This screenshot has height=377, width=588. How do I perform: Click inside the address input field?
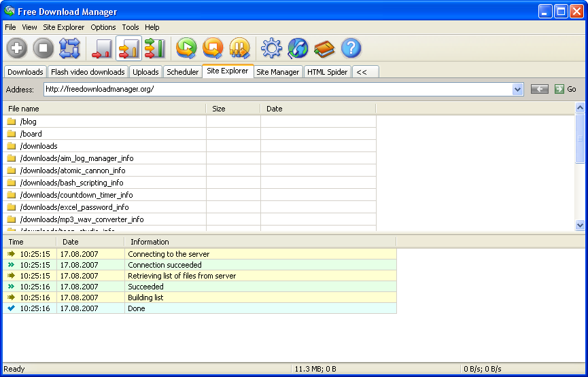pos(278,89)
